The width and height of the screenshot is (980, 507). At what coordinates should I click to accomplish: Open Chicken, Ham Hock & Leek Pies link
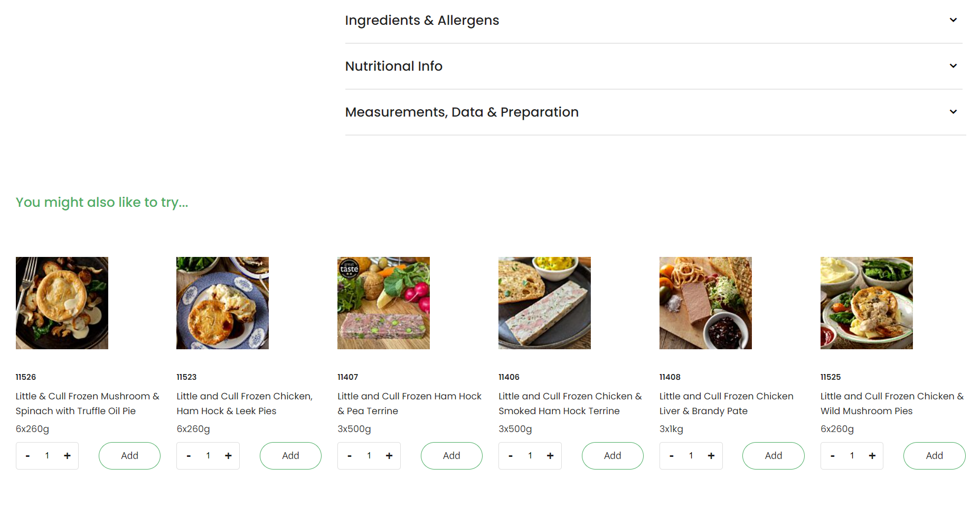[x=244, y=403]
